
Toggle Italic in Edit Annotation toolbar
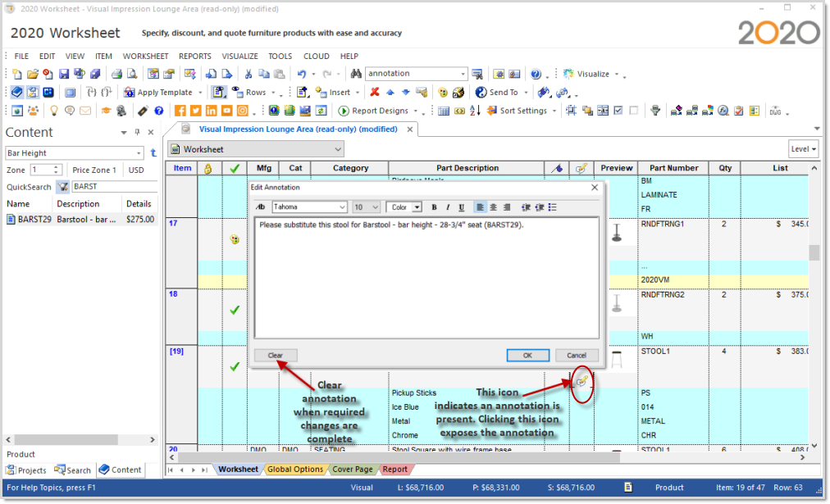coord(448,207)
